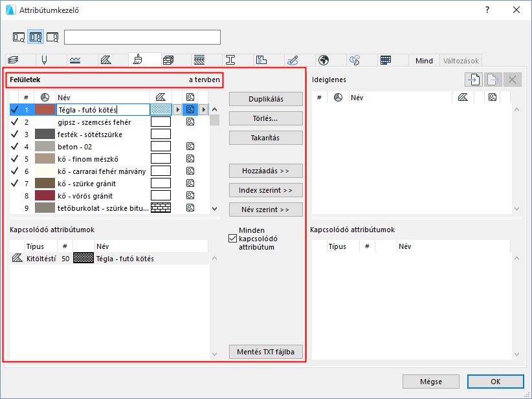Viewport: 532px width, 399px height.
Task: Toggle checkmark for festék - sötétszürke
Action: tap(15, 135)
